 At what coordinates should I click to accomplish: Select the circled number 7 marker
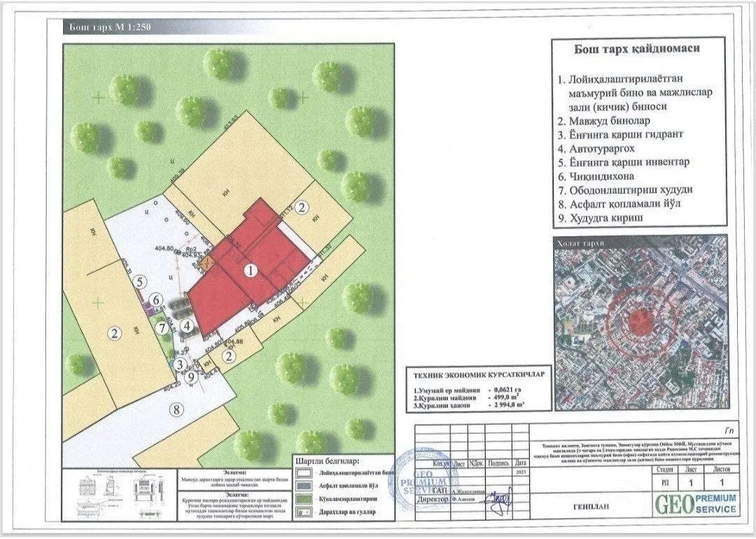(162, 328)
